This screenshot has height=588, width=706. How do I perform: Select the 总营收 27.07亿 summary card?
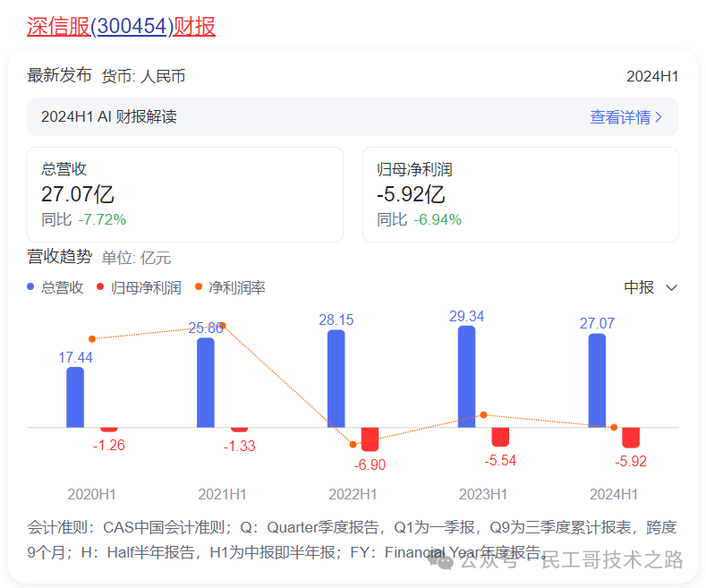185,194
